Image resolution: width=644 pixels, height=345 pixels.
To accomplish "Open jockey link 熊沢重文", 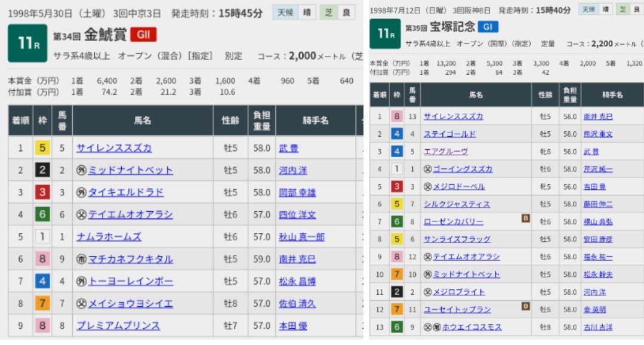I will pos(597,134).
